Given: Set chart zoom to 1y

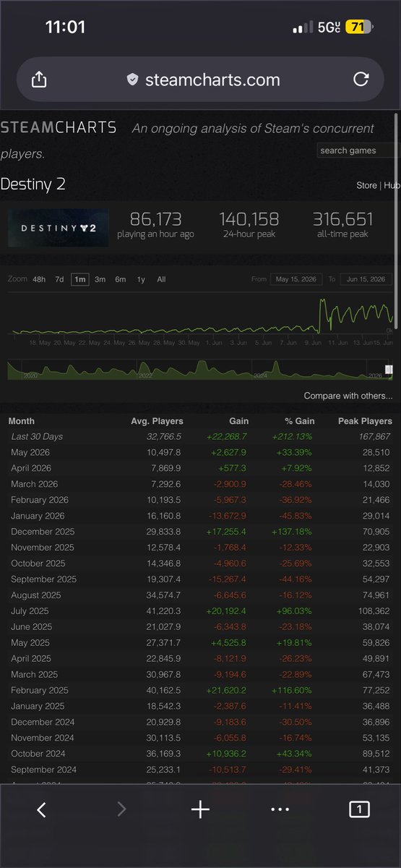Looking at the screenshot, I should 141,279.
